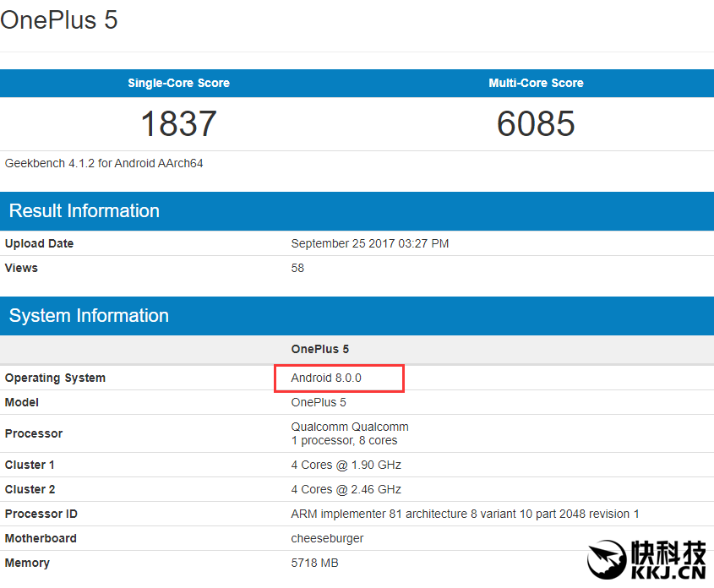Select the Multi-Core Score header
The width and height of the screenshot is (714, 588).
tap(536, 83)
